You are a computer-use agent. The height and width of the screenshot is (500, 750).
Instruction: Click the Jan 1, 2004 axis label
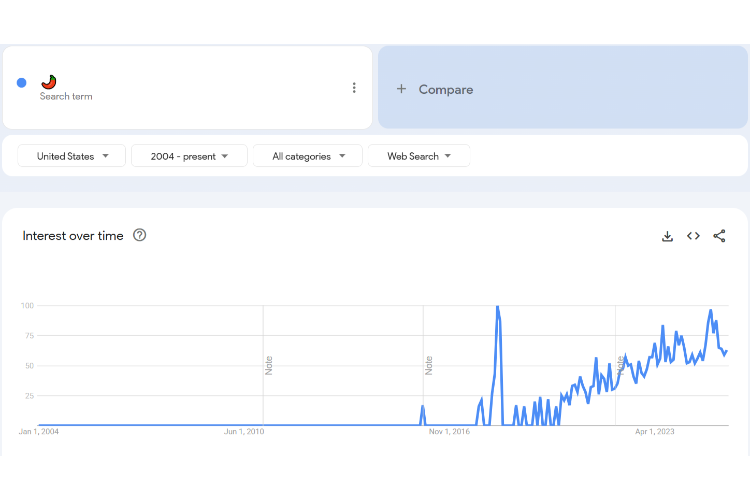[39, 432]
